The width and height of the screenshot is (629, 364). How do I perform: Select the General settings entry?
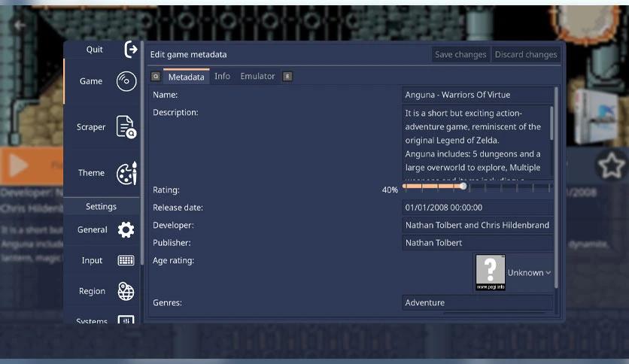[102, 229]
